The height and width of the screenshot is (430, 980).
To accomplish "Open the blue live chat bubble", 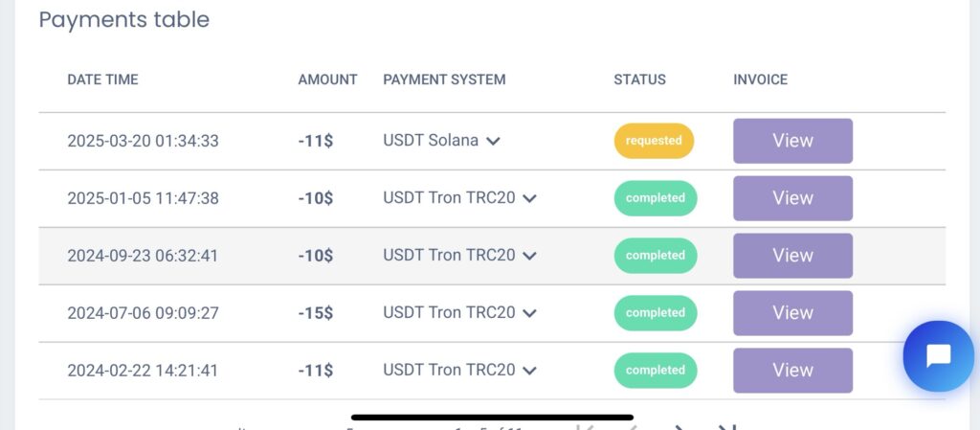I will coord(938,356).
